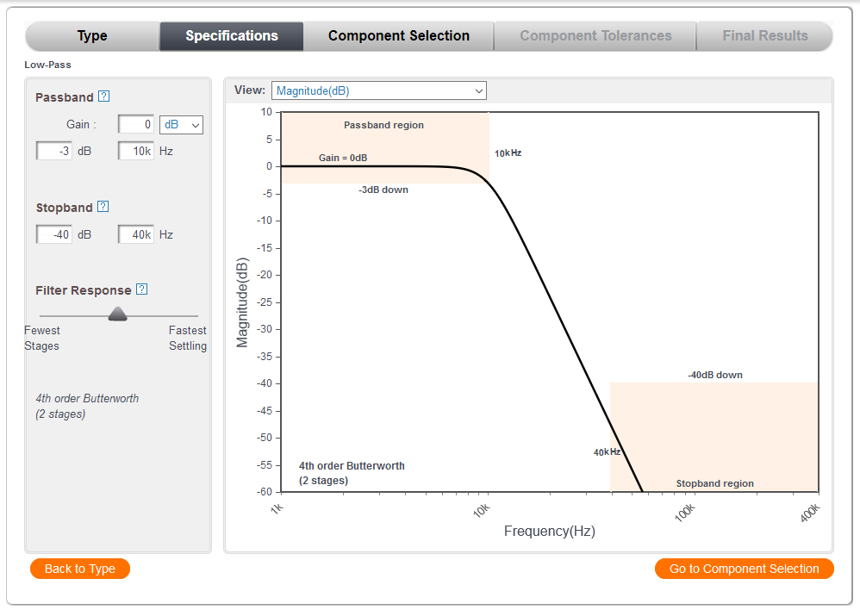The height and width of the screenshot is (616, 860).
Task: Expand the View Magnitude(dB) dropdown
Action: tap(378, 90)
